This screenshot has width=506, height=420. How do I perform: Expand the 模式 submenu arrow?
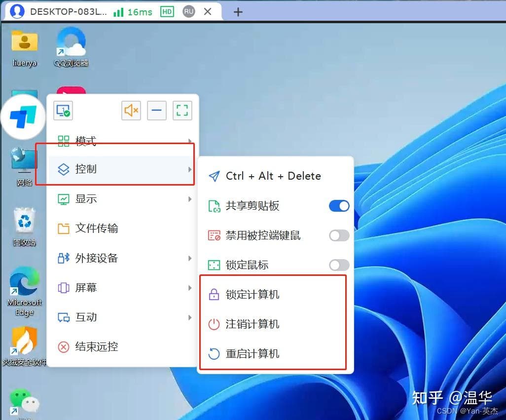coord(190,141)
